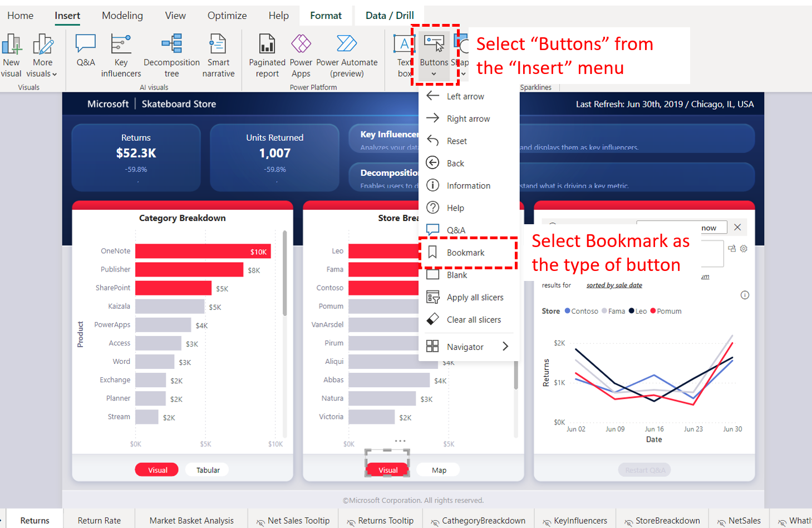Click the 'sorted by sale date' link
The image size is (812, 528).
point(614,285)
